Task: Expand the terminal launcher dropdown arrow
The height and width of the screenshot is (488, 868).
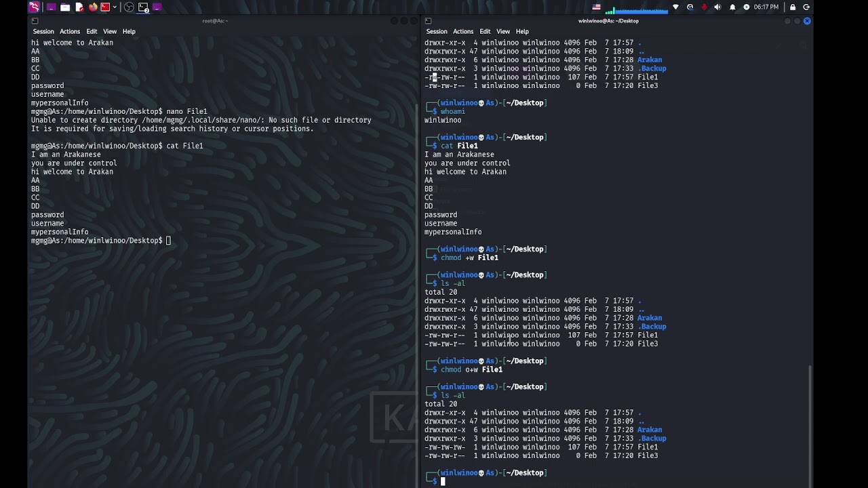Action: (115, 7)
